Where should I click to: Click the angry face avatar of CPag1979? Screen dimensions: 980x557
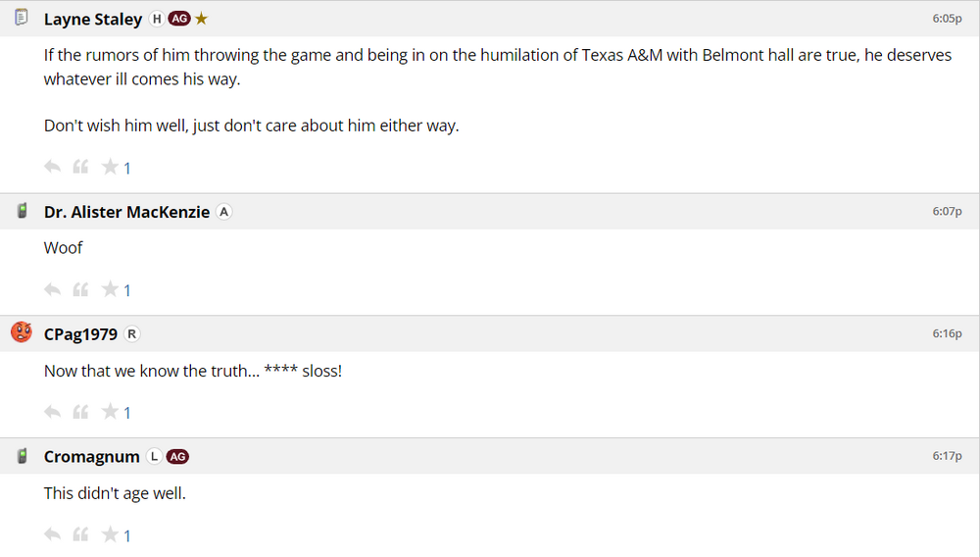22,332
